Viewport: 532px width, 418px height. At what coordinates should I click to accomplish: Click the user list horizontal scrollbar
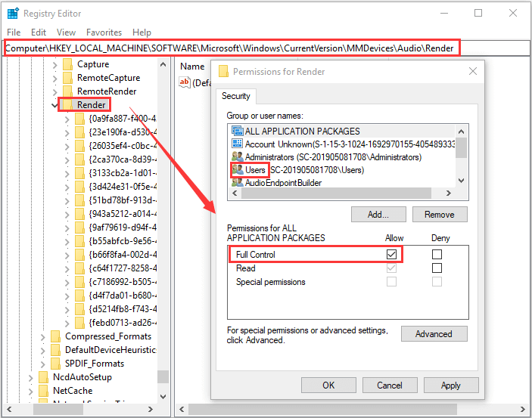click(336, 194)
